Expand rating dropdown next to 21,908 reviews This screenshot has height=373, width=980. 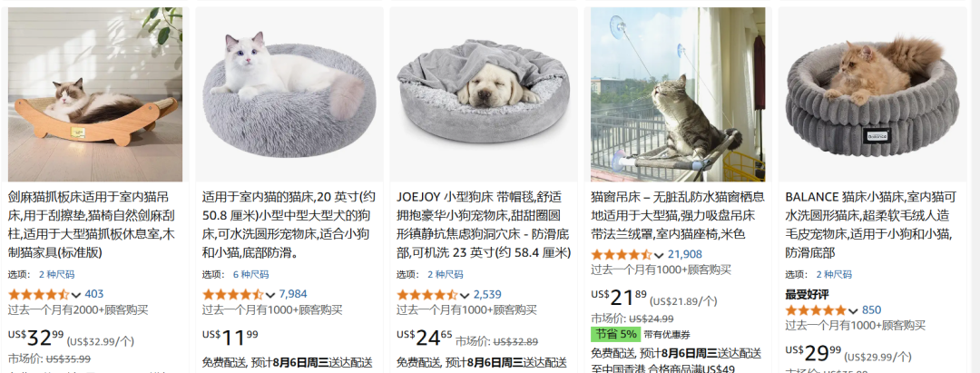coord(660,255)
